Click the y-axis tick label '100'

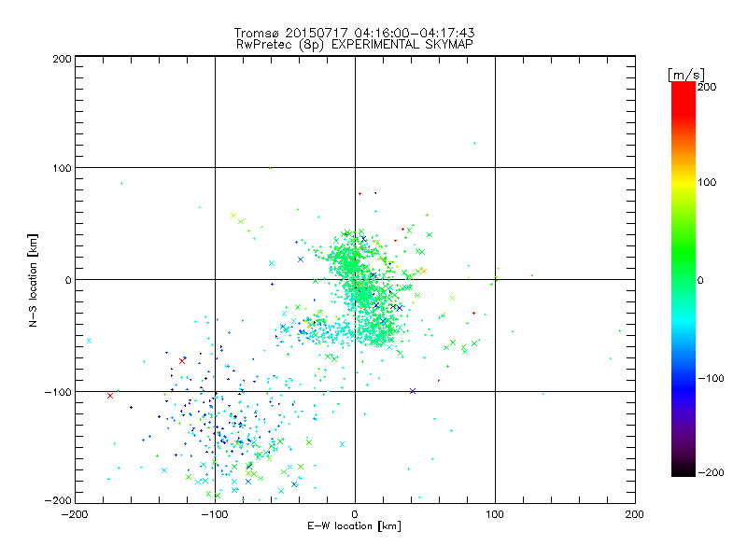[62, 168]
